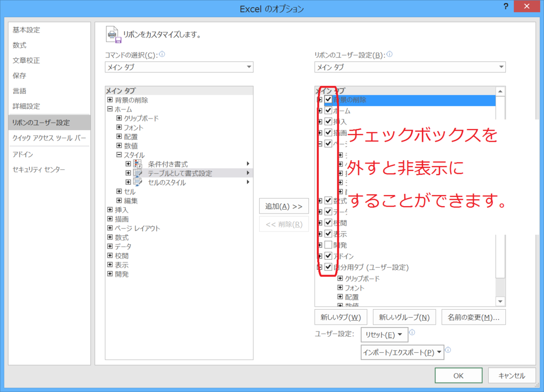Uncheck the 数式 tab checkbox in right list
Screen dimensions: 544x392
(328, 200)
